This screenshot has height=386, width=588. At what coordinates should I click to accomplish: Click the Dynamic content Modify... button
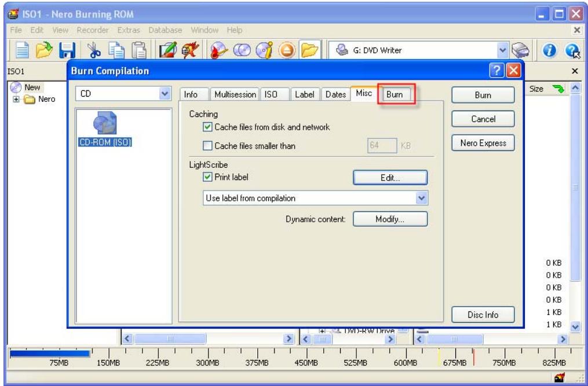pos(390,219)
